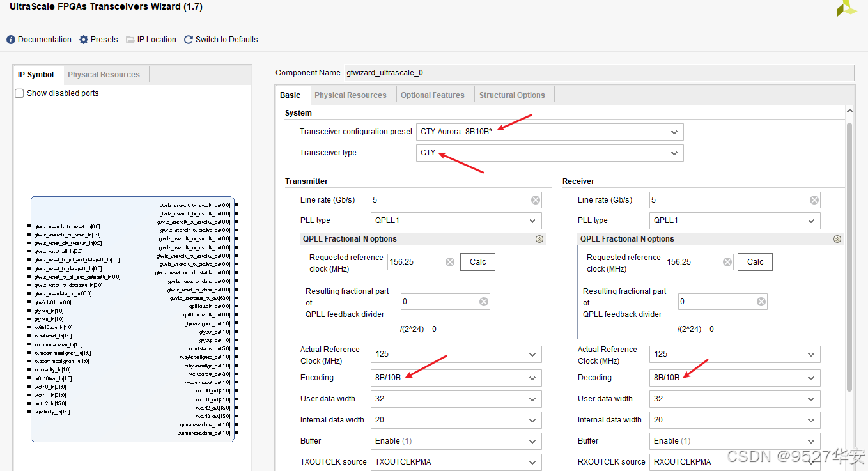Viewport: 868px width, 471px height.
Task: Clear Transmitter requested reference clock value
Action: [450, 262]
